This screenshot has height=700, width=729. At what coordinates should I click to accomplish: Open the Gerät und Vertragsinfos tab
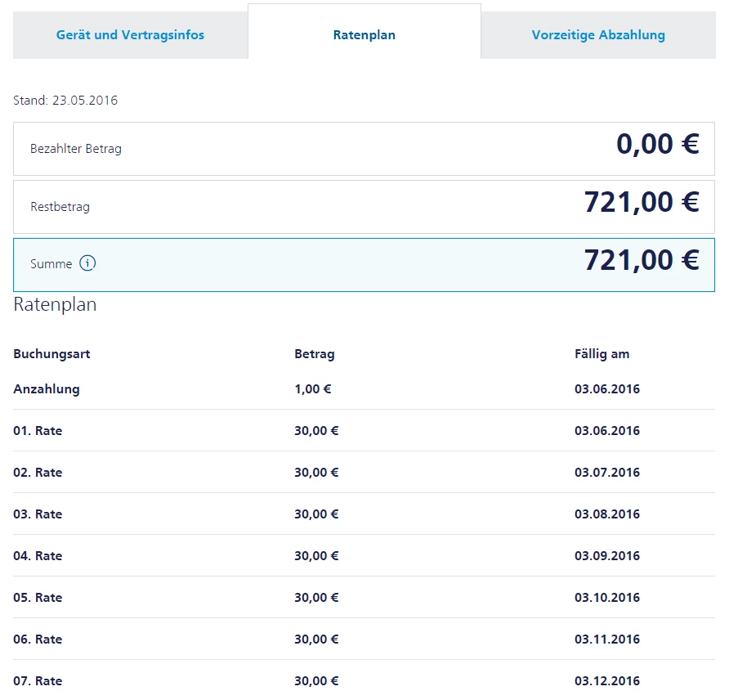(130, 35)
